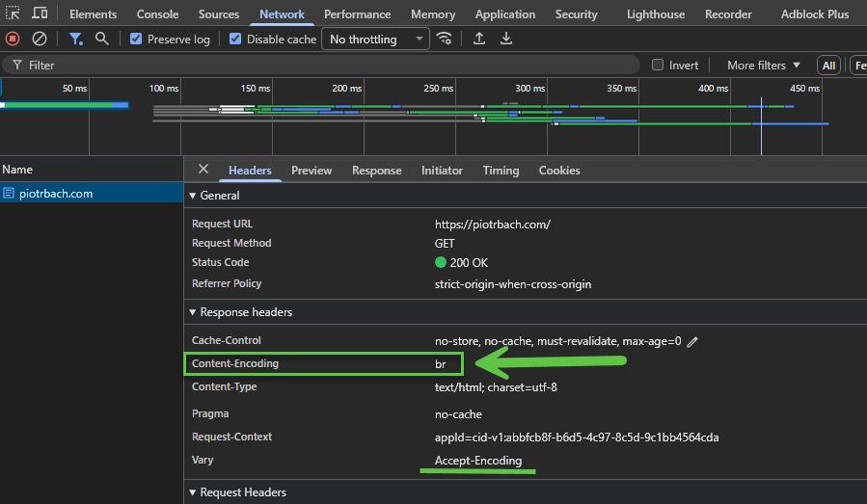Viewport: 867px width, 504px height.
Task: Select the Headers detail tab
Action: point(250,171)
